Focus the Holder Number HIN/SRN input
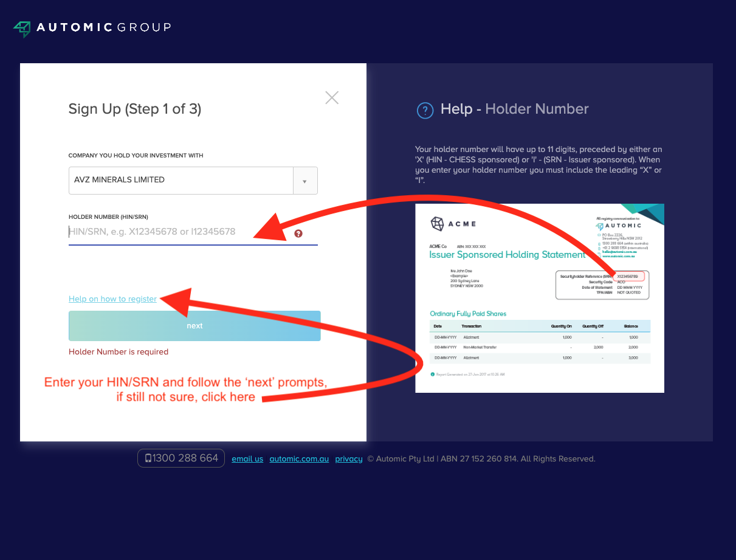 193,232
